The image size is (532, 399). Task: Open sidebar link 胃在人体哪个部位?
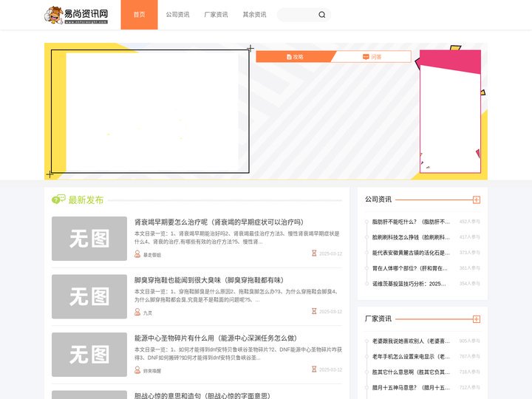[x=410, y=268]
